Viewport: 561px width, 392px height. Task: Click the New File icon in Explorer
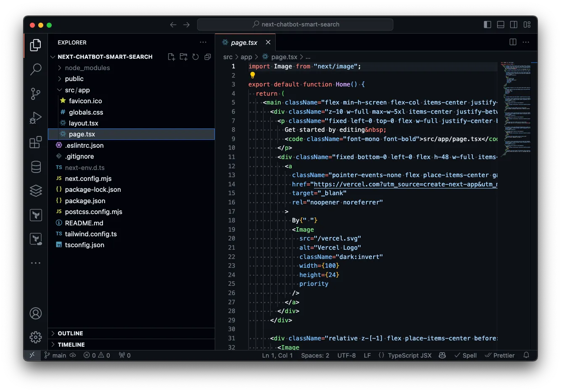point(171,57)
